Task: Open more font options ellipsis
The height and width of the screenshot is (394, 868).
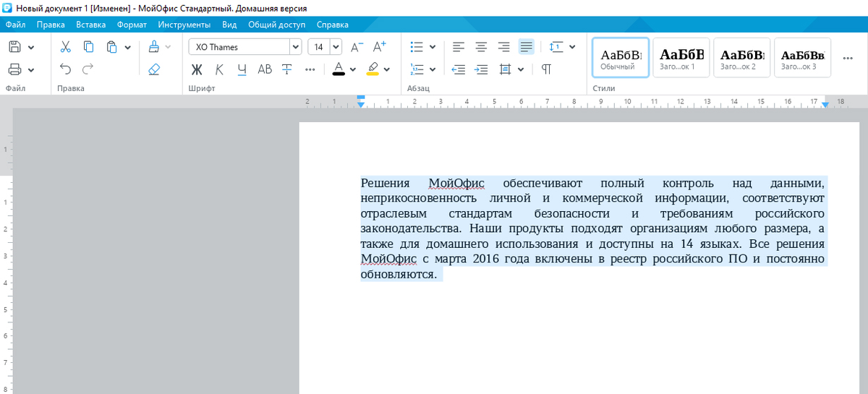Action: coord(310,69)
